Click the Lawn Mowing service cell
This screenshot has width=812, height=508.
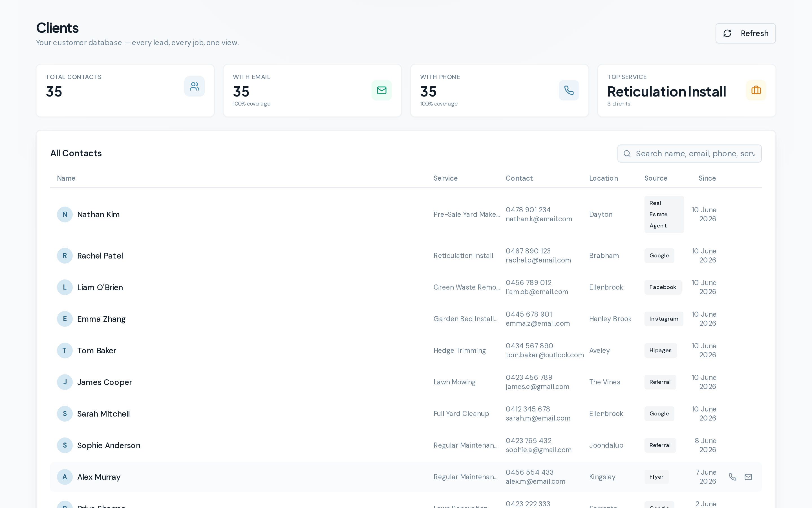(454, 382)
